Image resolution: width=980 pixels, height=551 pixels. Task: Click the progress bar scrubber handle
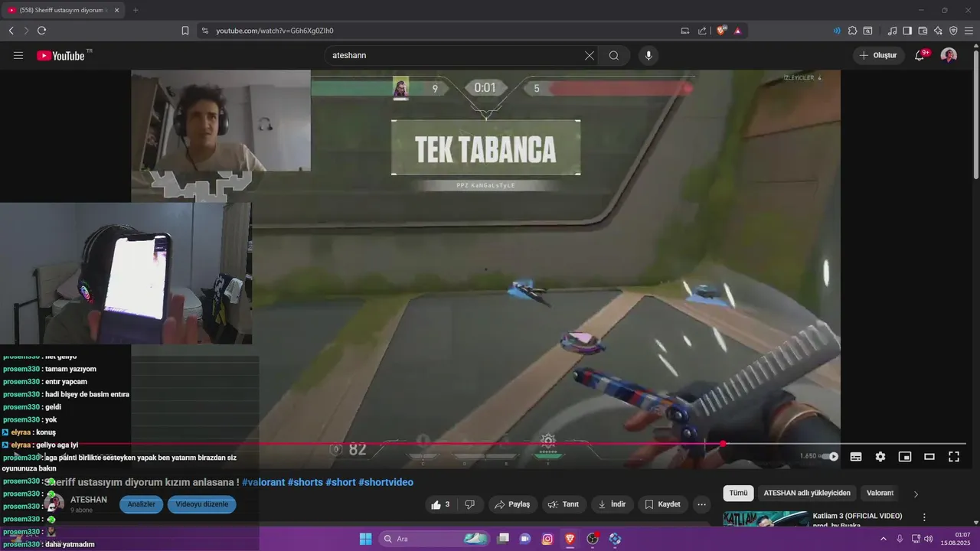click(x=723, y=444)
